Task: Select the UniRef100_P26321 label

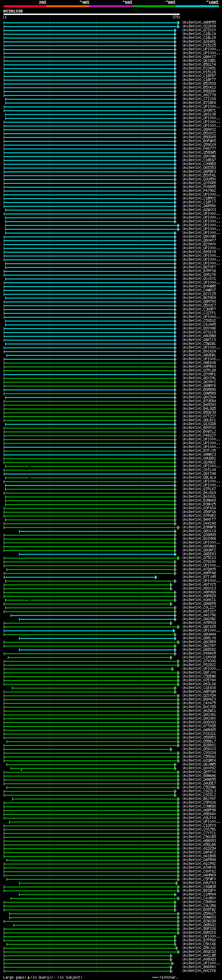Action: pos(199,734)
